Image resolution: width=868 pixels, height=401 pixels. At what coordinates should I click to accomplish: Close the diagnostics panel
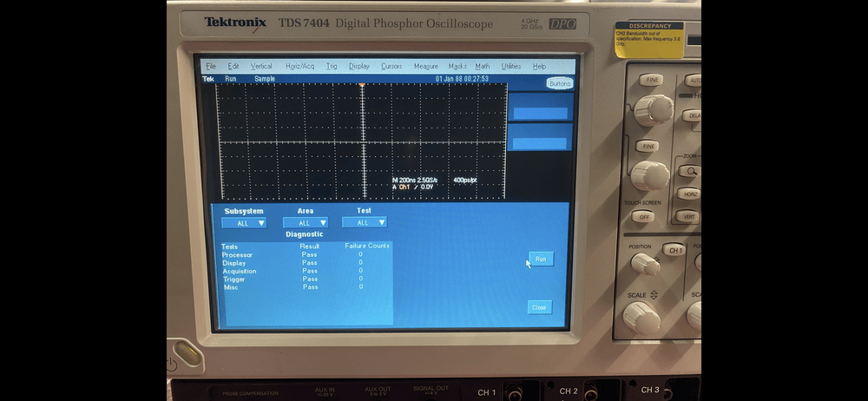tap(539, 307)
